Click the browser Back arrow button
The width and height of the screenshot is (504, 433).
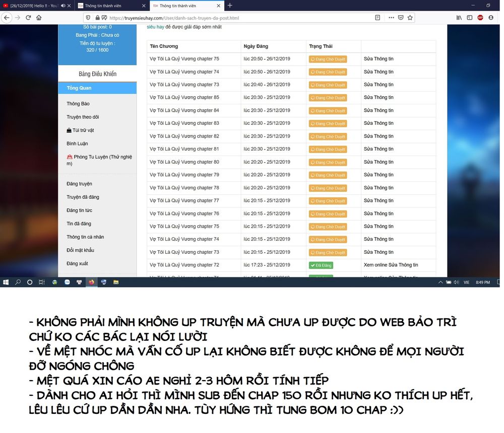click(6, 18)
